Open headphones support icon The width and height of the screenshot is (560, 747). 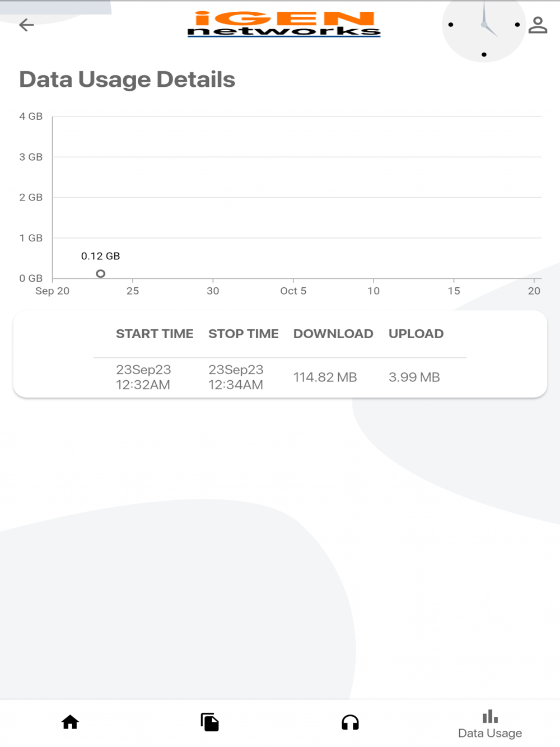point(350,722)
